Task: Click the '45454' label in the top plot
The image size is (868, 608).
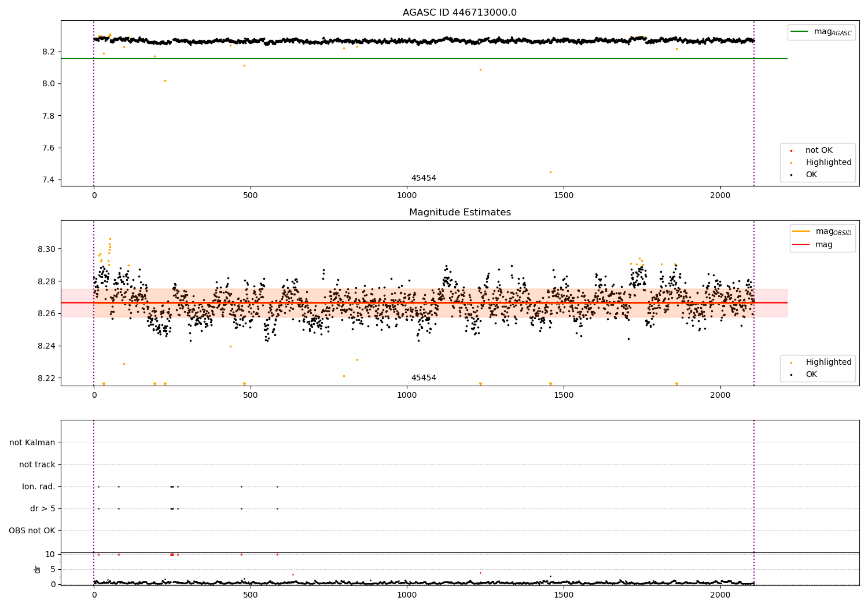Action: coord(424,178)
